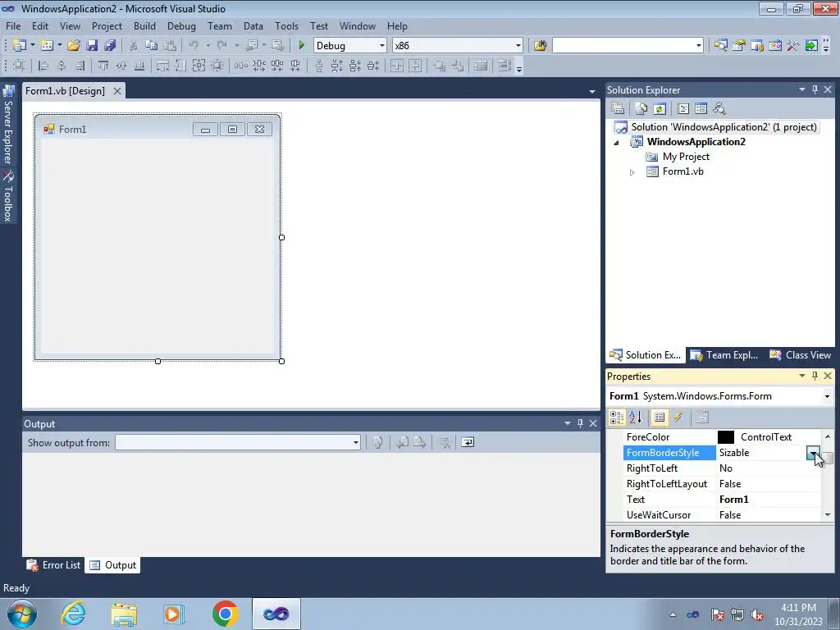Screen dimensions: 840x630
Task: Expand the Form1.vb tree node
Action: [x=632, y=172]
